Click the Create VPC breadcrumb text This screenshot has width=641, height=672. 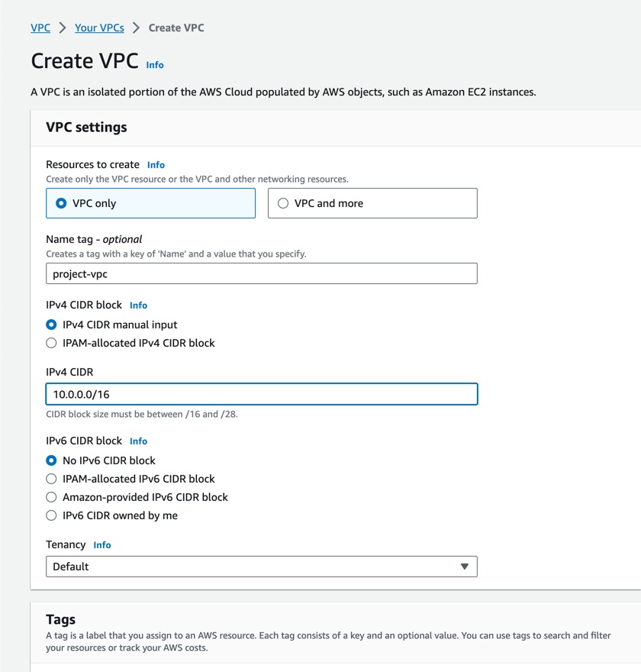tap(176, 27)
